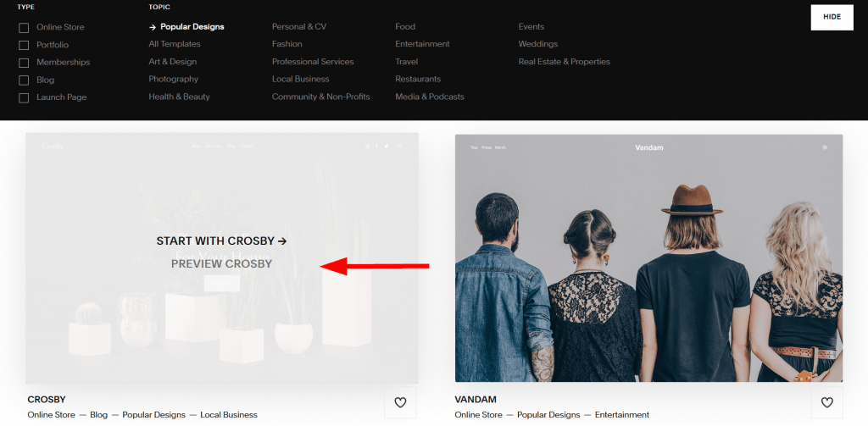This screenshot has width=868, height=426.
Task: Enable the Memberships type filter
Action: tap(24, 63)
